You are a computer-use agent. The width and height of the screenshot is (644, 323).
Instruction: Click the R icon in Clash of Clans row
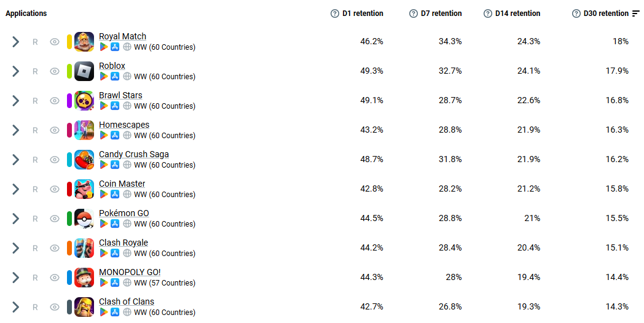35,308
